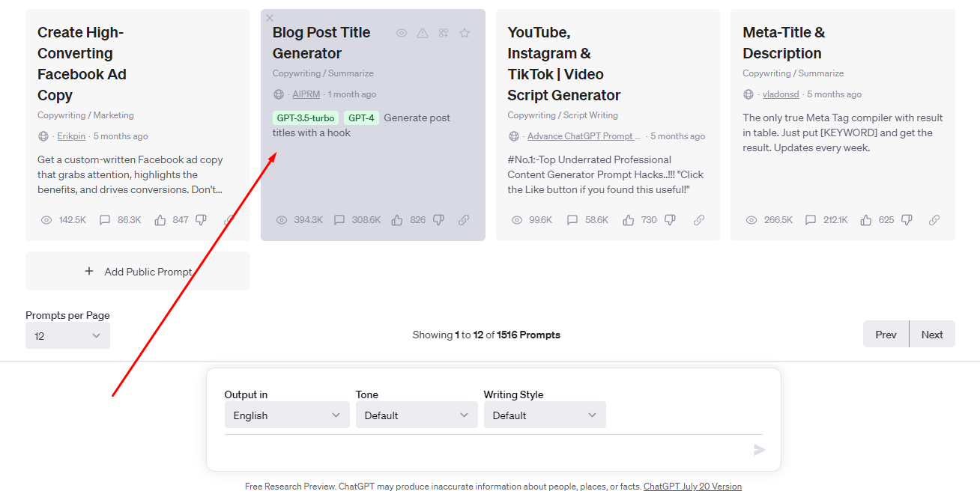Click the send arrow in the prompt box
Image resolution: width=980 pixels, height=503 pixels.
pyautogui.click(x=759, y=450)
